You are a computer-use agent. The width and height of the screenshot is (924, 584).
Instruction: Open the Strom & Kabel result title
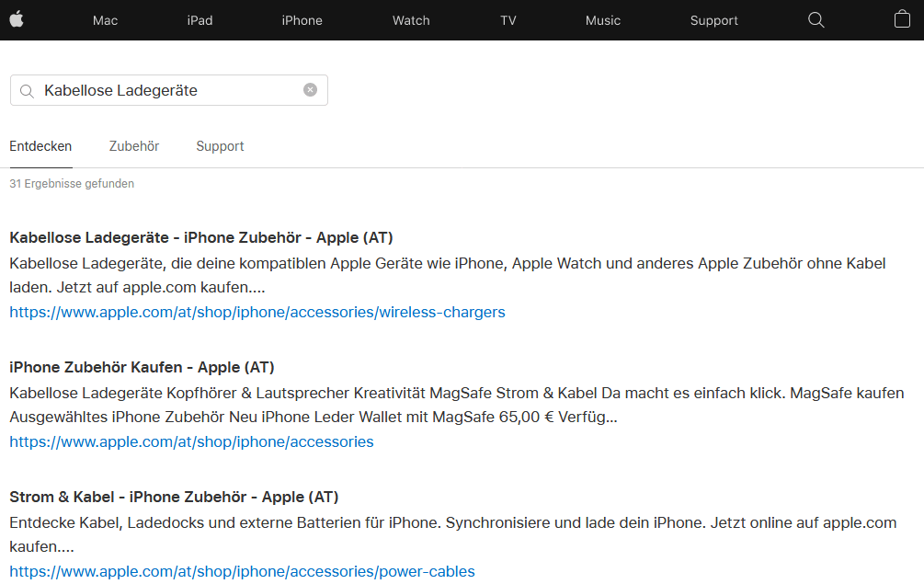[174, 497]
